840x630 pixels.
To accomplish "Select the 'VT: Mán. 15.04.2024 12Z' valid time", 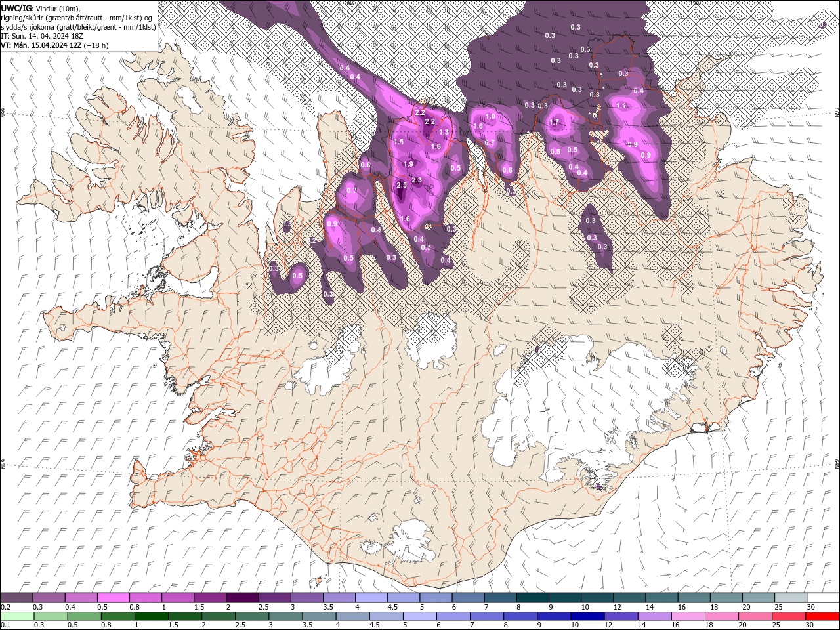I will pos(41,45).
